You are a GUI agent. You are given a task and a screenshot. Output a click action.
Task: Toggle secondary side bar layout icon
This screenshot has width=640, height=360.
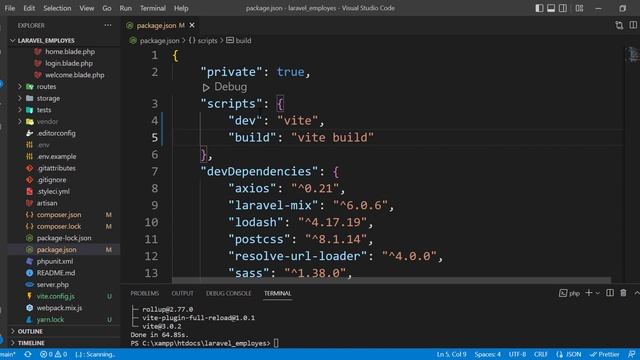pos(563,8)
